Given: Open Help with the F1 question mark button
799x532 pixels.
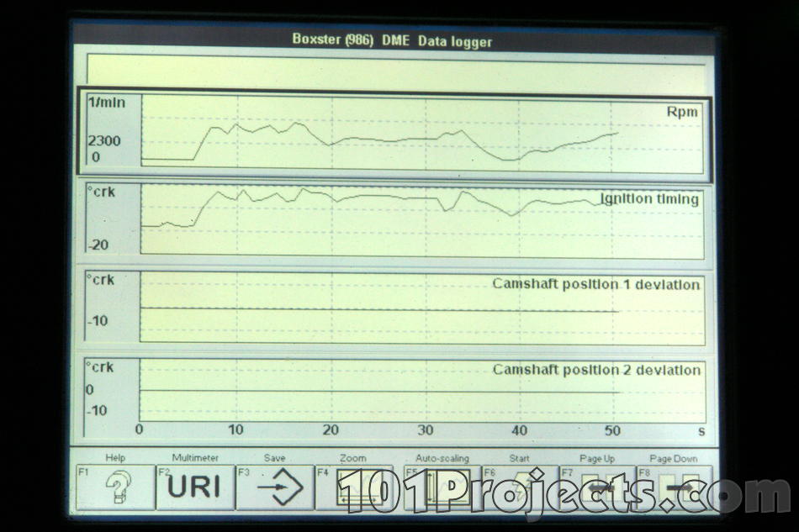Looking at the screenshot, I should click(x=115, y=487).
